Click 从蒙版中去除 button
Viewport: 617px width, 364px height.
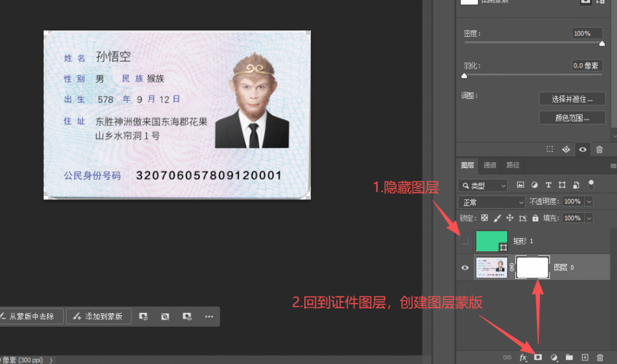pos(31,316)
